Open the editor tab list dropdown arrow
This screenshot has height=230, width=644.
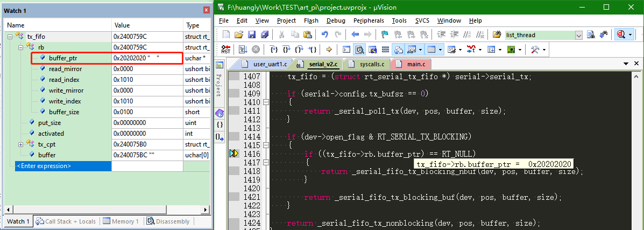[x=626, y=64]
